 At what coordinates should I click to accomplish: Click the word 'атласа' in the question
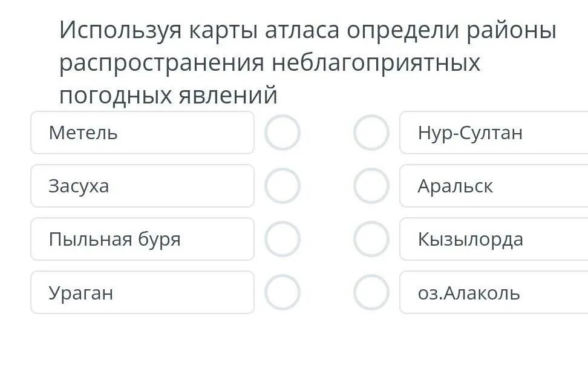click(x=302, y=30)
